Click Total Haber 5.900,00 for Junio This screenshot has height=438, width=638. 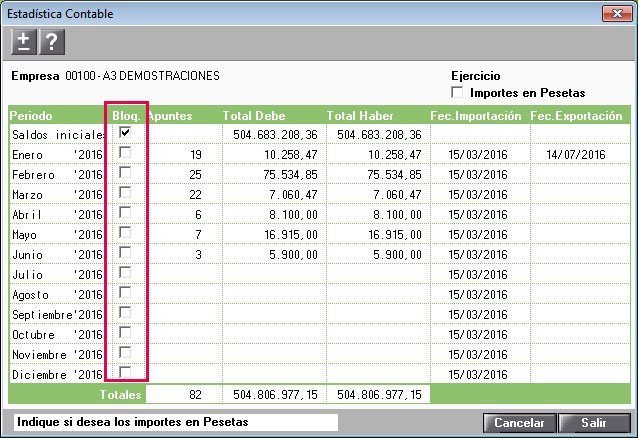(x=397, y=255)
